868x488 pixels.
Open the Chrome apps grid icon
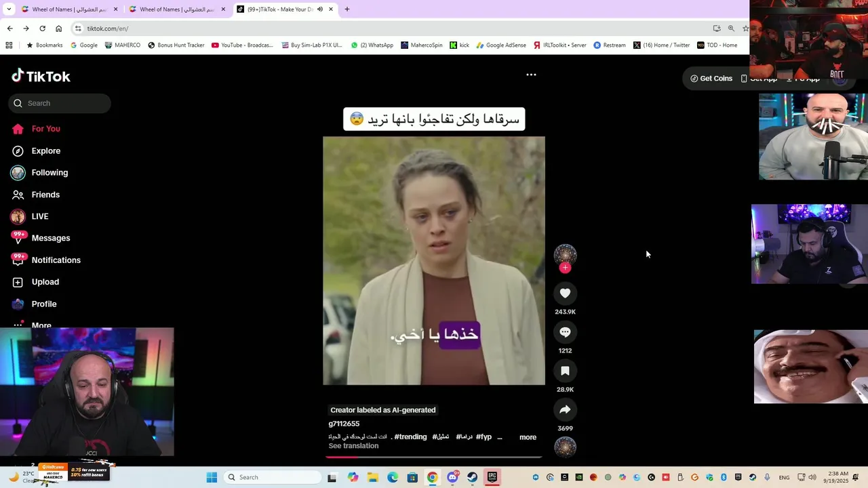[9, 45]
